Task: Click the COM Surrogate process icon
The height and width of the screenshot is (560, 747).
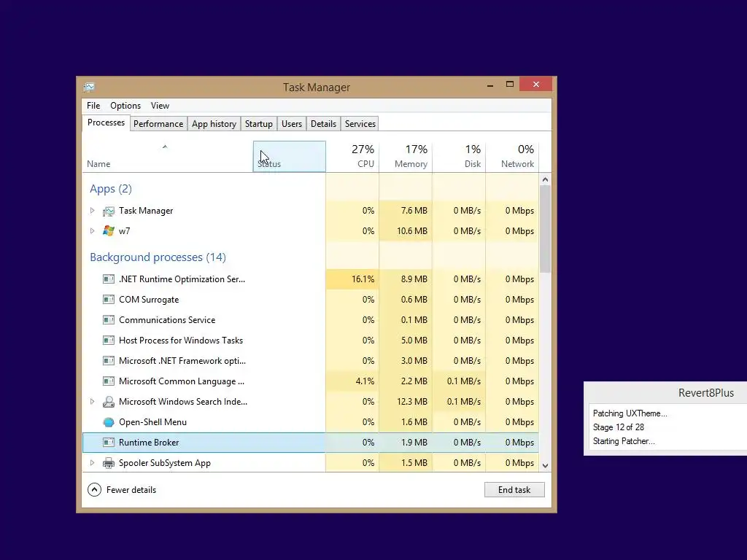Action: coord(109,300)
